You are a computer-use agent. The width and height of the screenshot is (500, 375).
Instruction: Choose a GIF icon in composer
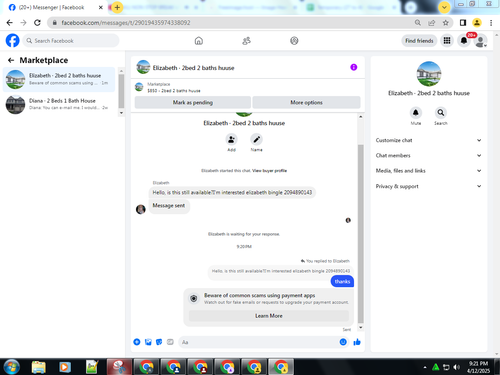click(x=170, y=342)
